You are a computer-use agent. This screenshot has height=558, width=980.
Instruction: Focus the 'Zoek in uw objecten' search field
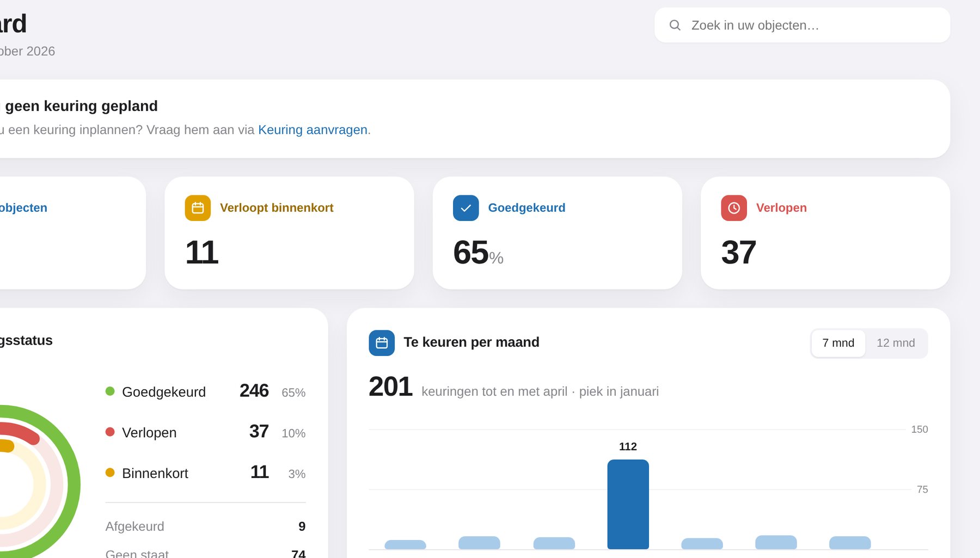802,25
